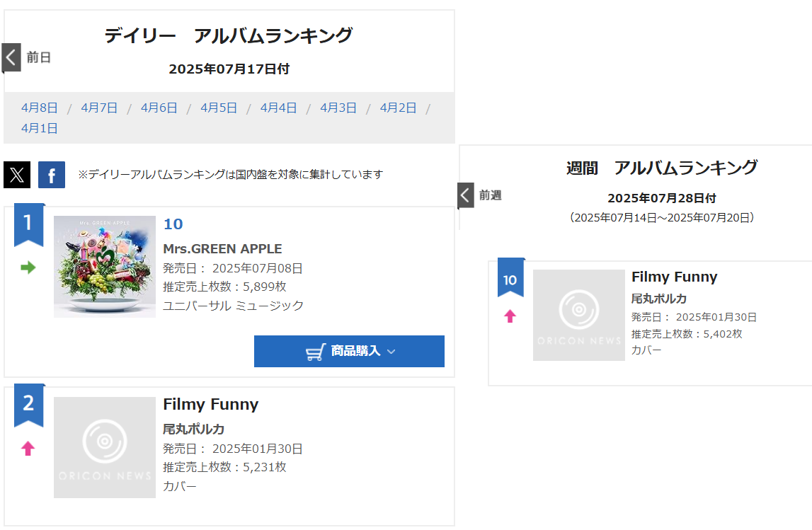This screenshot has width=812, height=530.
Task: Go to previous day with 前日 arrow
Action: click(x=11, y=57)
